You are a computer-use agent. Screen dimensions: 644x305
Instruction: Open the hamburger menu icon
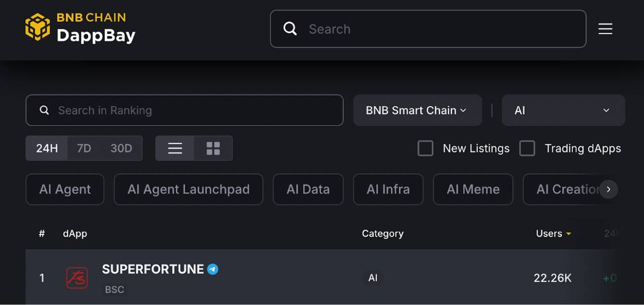click(605, 29)
